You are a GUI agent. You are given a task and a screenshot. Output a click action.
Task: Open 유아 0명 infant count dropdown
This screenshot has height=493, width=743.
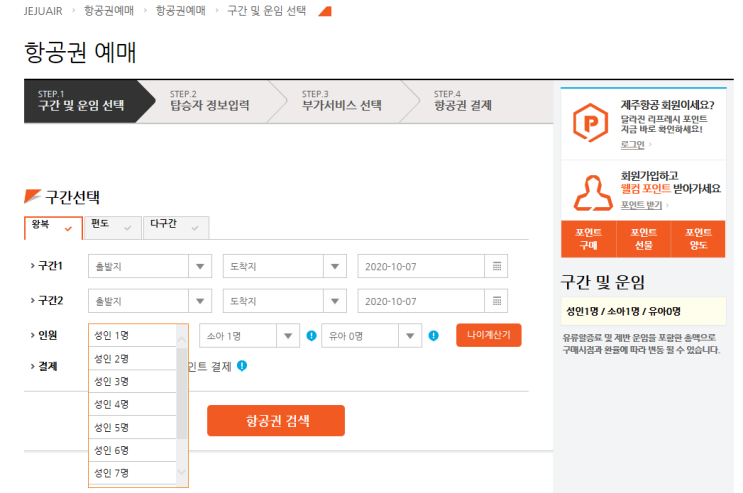pyautogui.click(x=372, y=336)
